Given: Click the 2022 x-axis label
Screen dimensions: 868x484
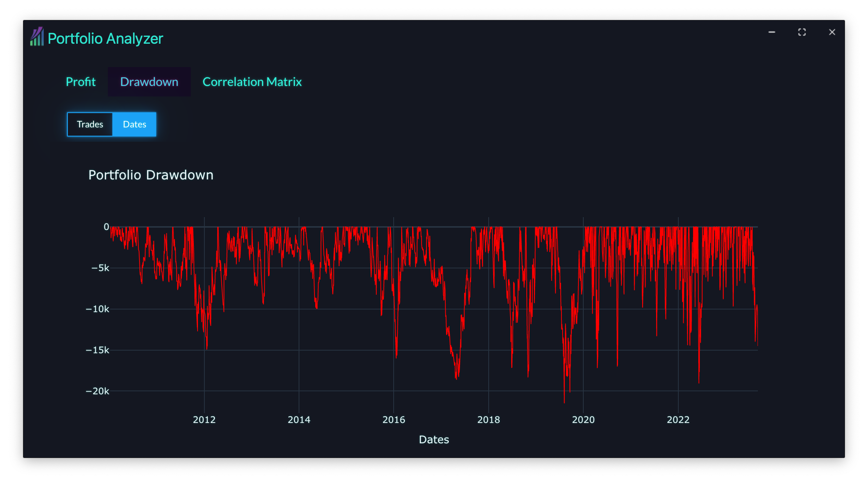Looking at the screenshot, I should tap(678, 420).
